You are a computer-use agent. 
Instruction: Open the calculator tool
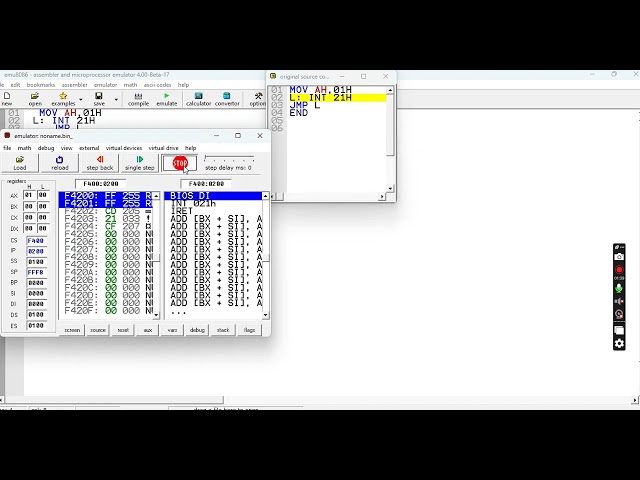click(x=198, y=98)
